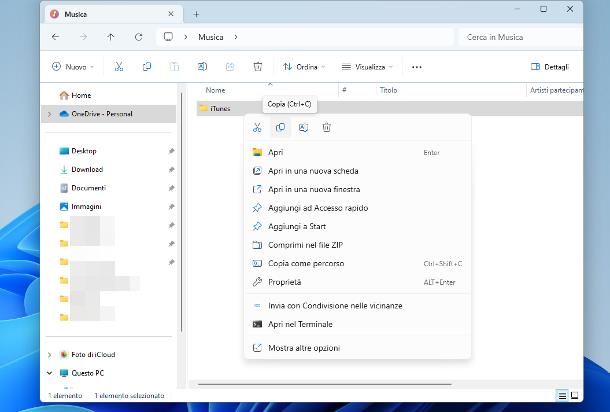Toggle the Dettagli pane button
Viewport: 610px width, 412px height.
(550, 67)
